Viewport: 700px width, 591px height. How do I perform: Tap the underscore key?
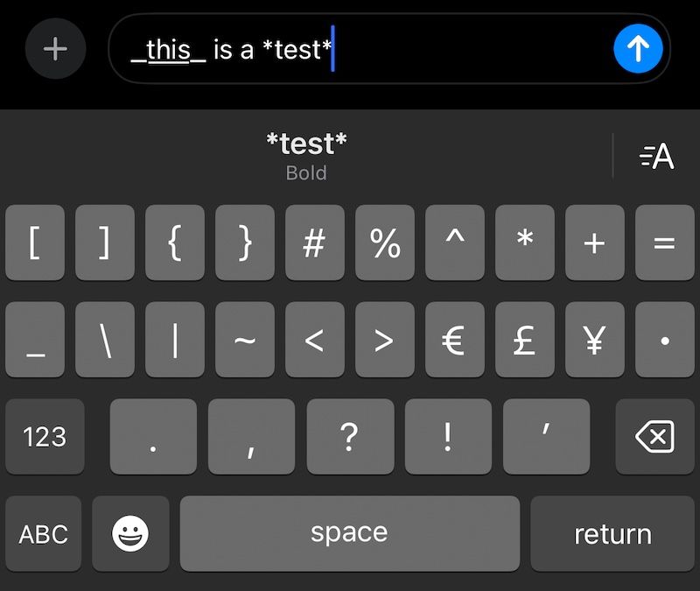pos(35,341)
